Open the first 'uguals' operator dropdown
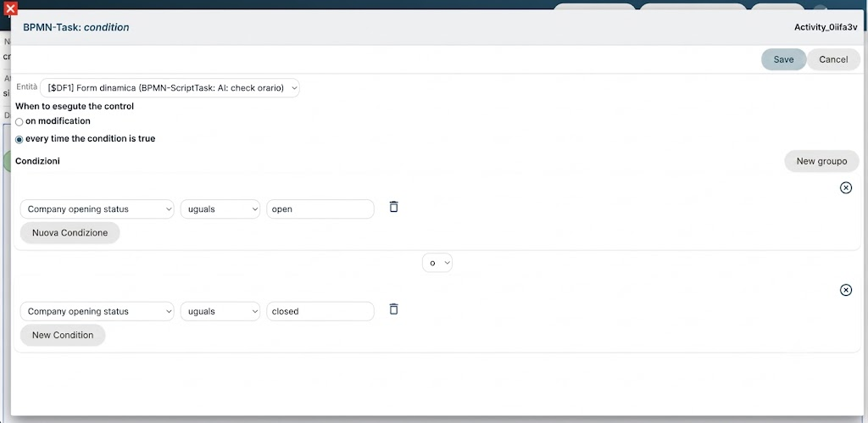The height and width of the screenshot is (423, 868). [220, 209]
